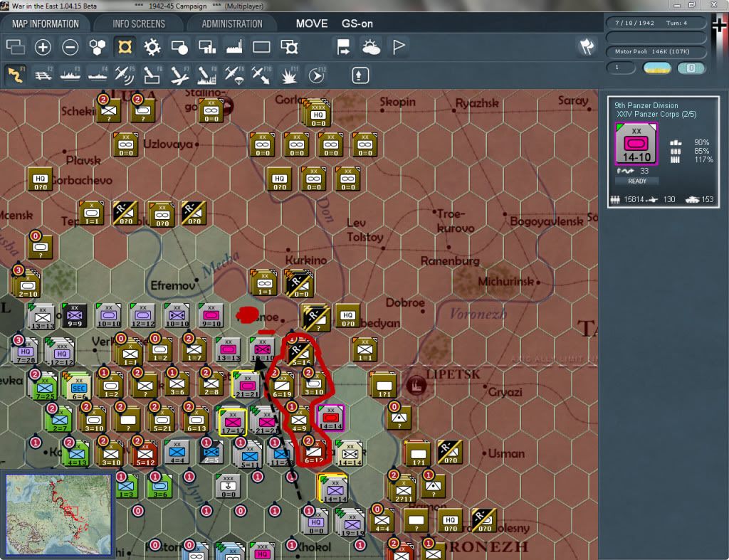This screenshot has width=729, height=560.
Task: Select F7 bomb airfield mode icon
Action: (x=179, y=75)
